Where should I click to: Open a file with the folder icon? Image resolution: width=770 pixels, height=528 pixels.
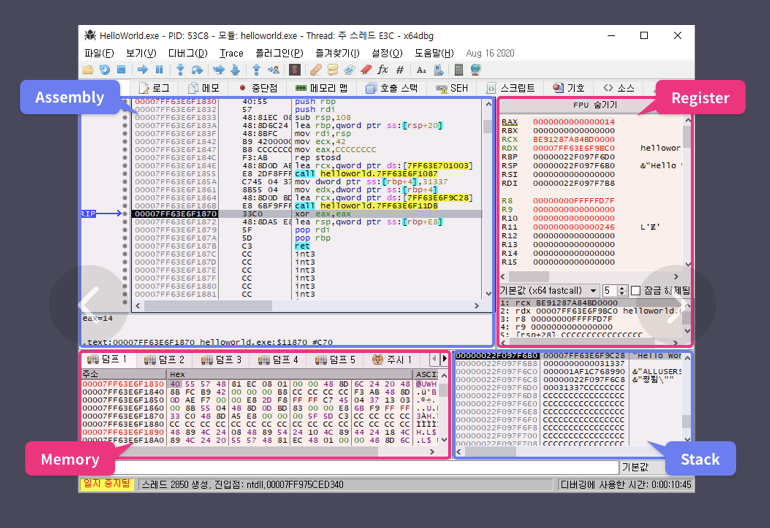(x=88, y=70)
